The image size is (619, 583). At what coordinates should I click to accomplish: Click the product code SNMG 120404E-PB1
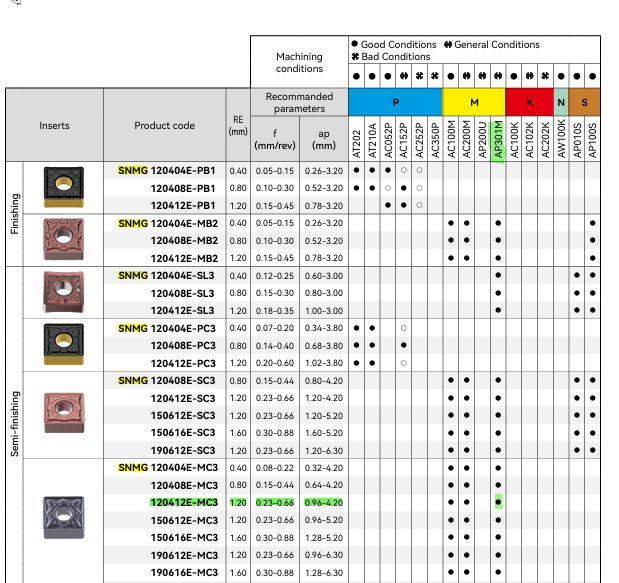pos(167,171)
